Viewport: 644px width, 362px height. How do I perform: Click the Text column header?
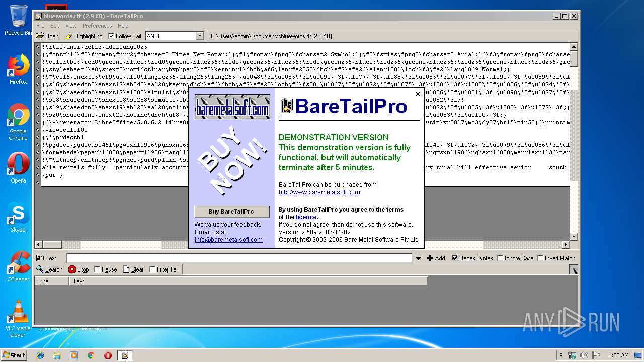tap(249, 281)
